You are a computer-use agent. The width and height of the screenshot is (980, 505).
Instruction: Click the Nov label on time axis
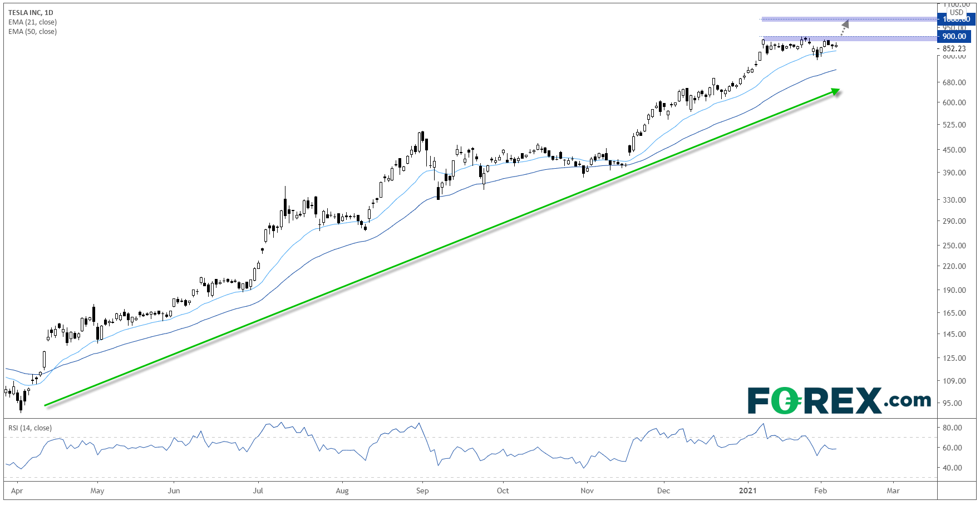[587, 491]
